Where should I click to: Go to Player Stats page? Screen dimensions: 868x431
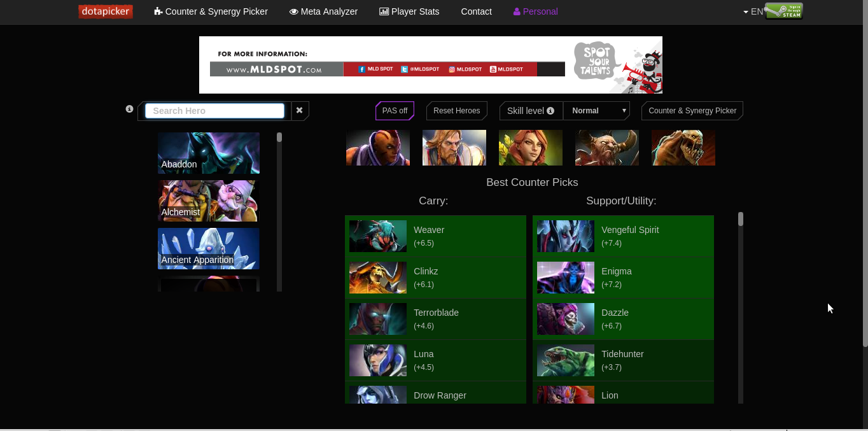tap(409, 11)
